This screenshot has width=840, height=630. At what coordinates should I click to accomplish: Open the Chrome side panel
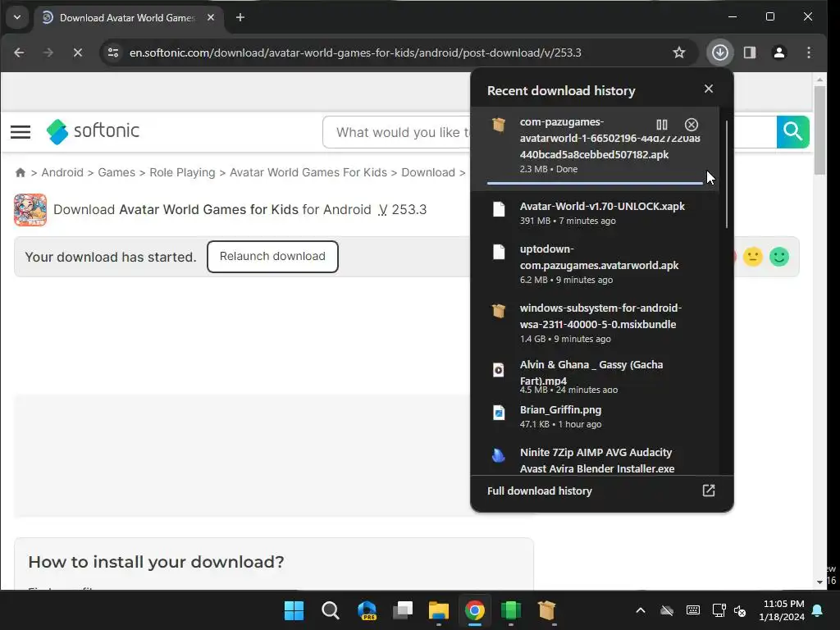click(750, 52)
